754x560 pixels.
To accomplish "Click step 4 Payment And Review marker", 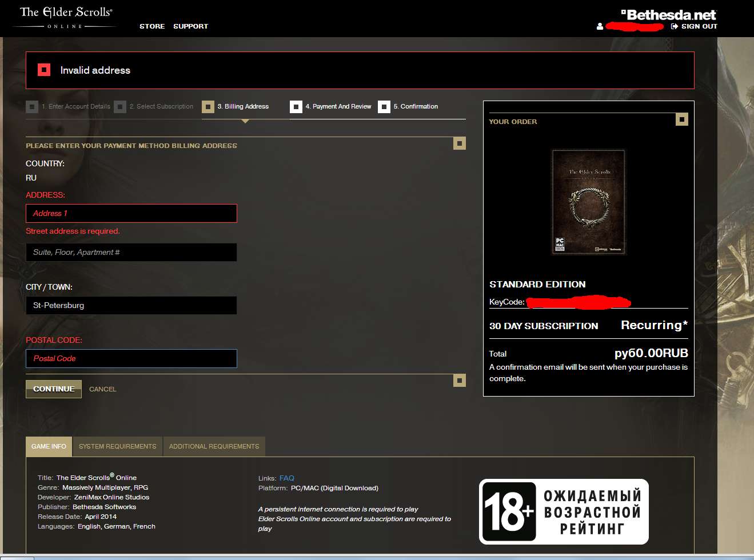I will (x=296, y=107).
